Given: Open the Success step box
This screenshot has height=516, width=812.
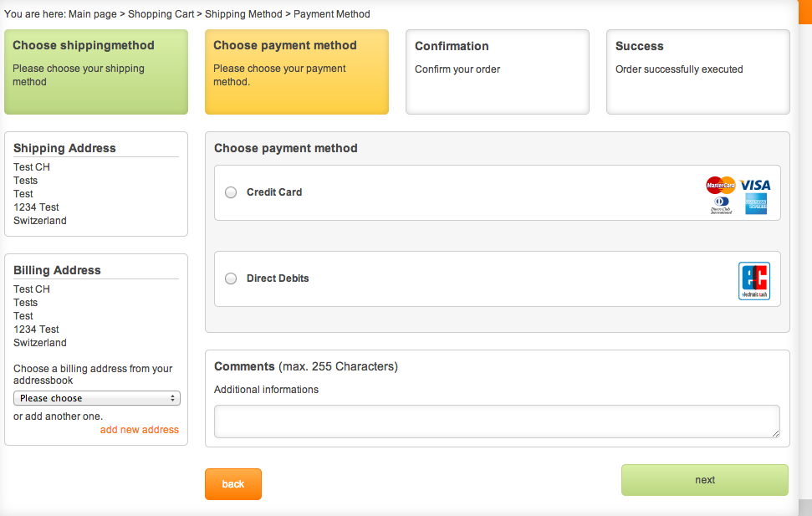Looking at the screenshot, I should point(698,72).
